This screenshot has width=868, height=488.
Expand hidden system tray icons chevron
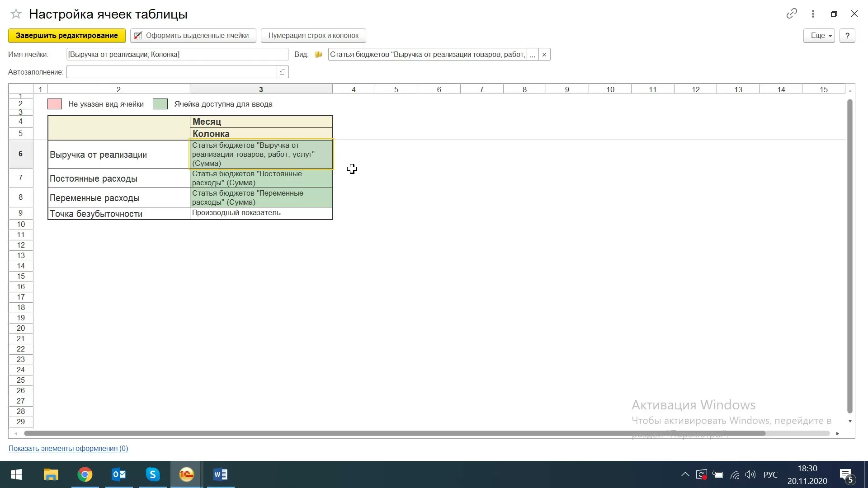point(685,474)
